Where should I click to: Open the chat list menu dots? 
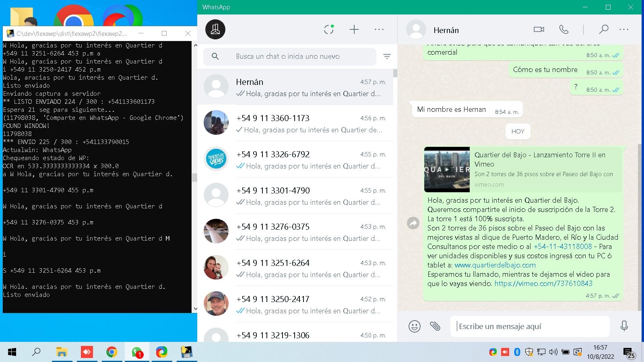[379, 29]
